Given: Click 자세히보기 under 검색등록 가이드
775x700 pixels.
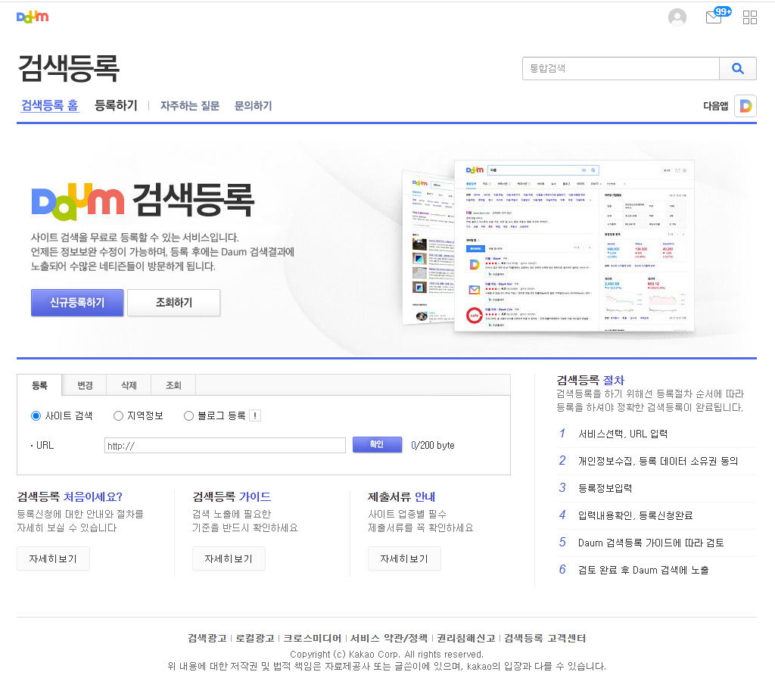Looking at the screenshot, I should click(x=229, y=558).
